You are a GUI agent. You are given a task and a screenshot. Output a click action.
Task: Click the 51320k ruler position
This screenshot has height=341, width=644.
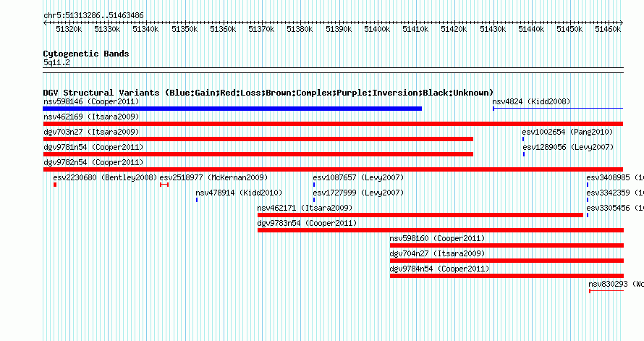[x=69, y=29]
